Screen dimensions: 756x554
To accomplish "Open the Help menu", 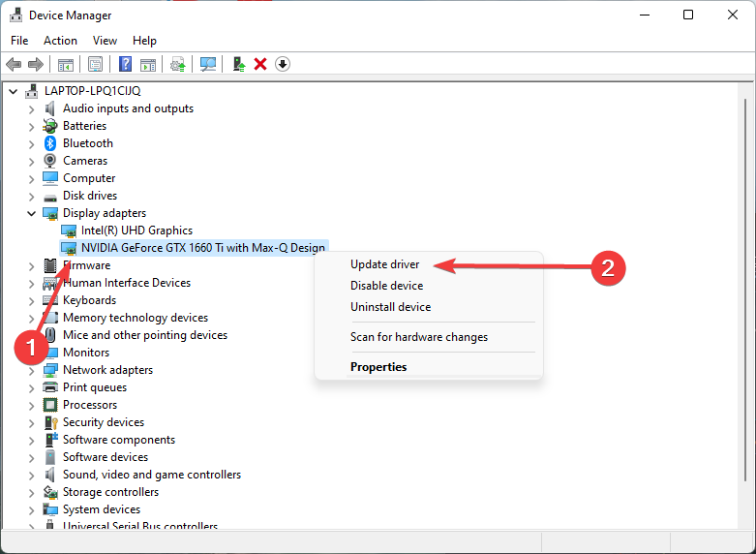I will coord(144,41).
